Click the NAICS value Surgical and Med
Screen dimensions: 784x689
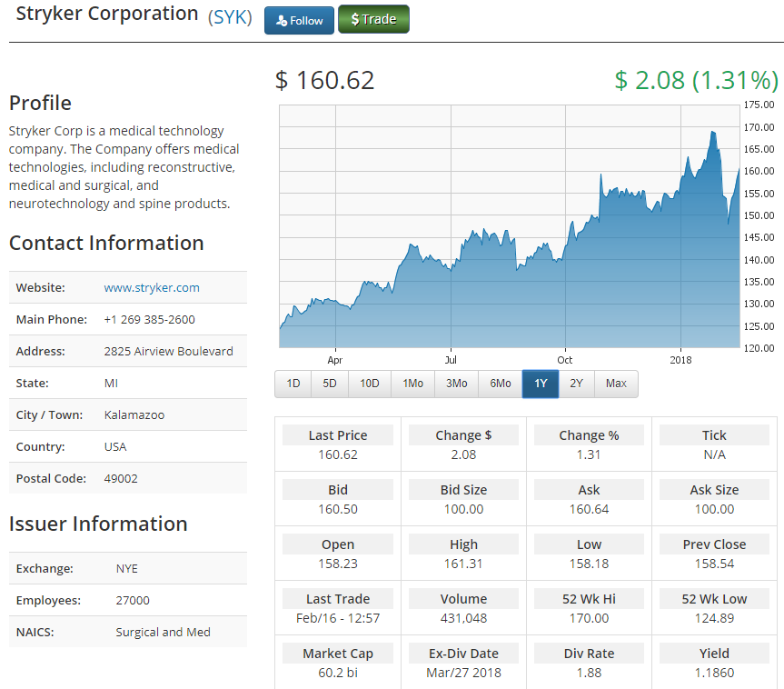163,633
